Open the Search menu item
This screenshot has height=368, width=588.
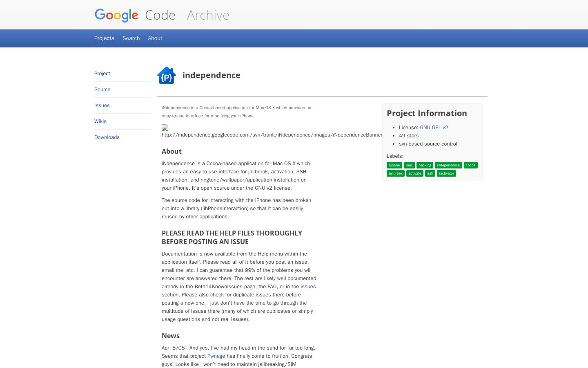pos(131,38)
